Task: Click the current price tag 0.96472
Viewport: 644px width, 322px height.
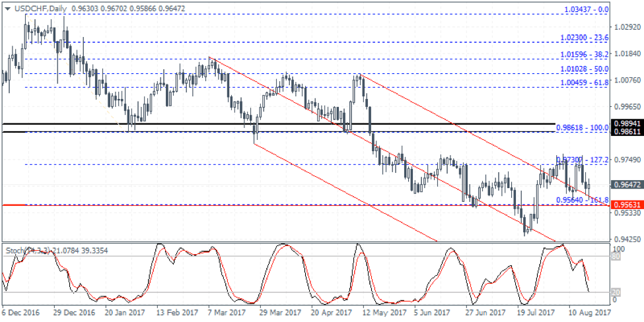Action: 626,185
